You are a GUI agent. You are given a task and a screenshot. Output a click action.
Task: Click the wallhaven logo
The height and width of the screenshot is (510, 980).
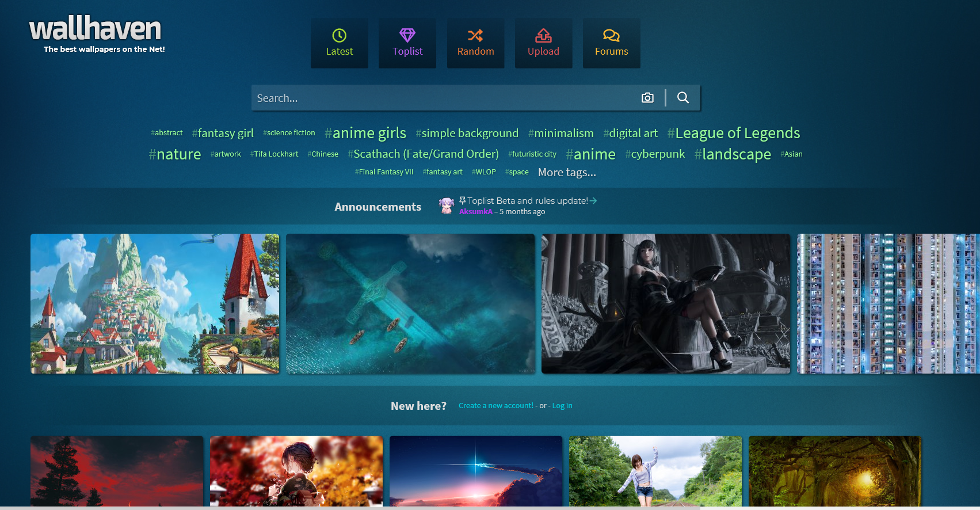click(x=96, y=34)
